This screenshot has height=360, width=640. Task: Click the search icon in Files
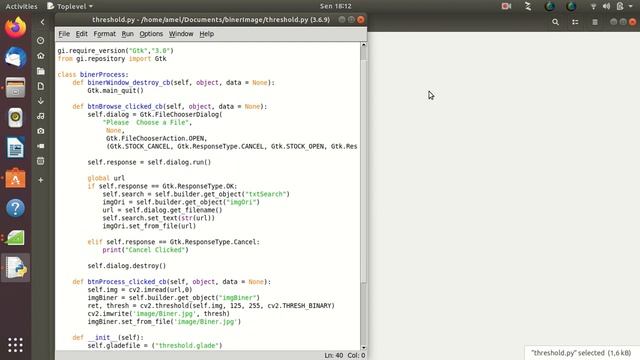pos(556,22)
